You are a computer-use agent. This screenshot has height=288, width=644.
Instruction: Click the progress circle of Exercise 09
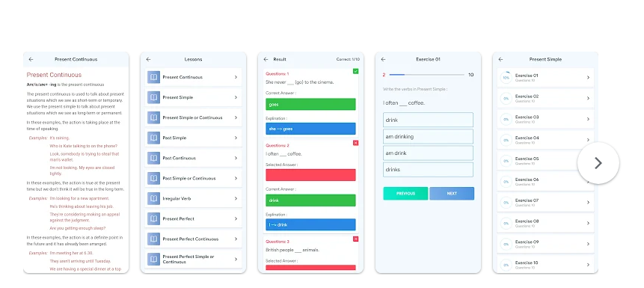coord(506,244)
